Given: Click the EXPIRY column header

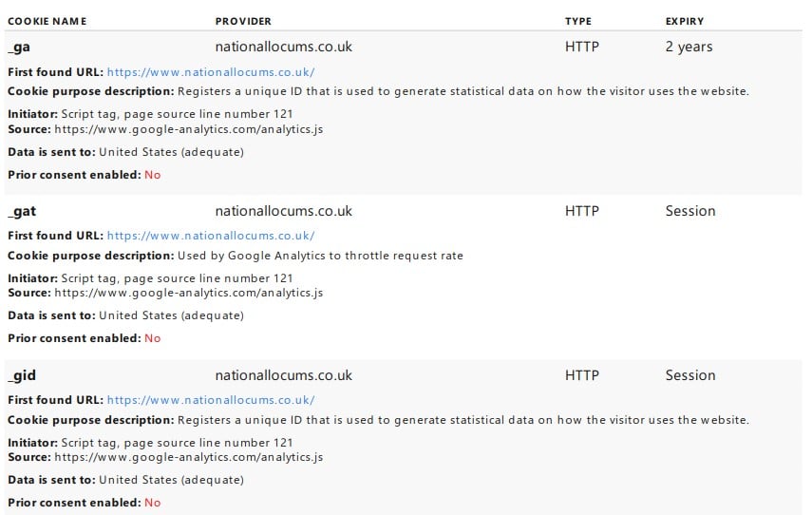Looking at the screenshot, I should click(685, 21).
